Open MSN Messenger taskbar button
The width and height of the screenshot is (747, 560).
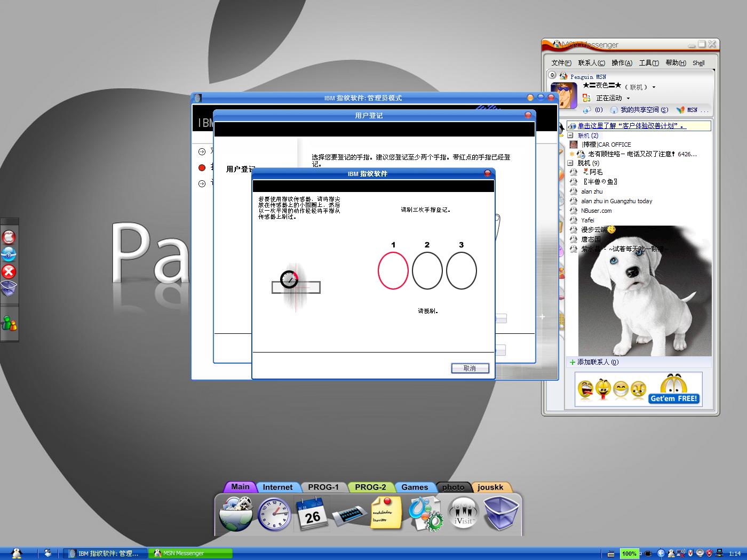[190, 554]
